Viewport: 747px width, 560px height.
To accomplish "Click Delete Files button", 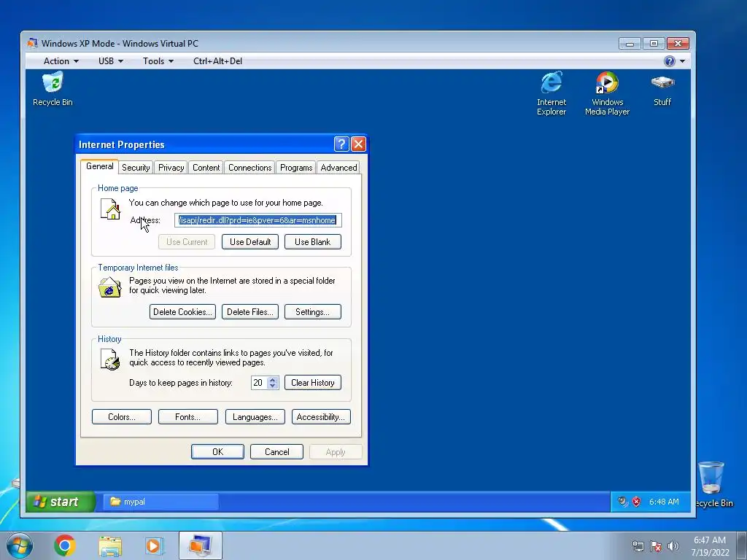I will pos(250,312).
